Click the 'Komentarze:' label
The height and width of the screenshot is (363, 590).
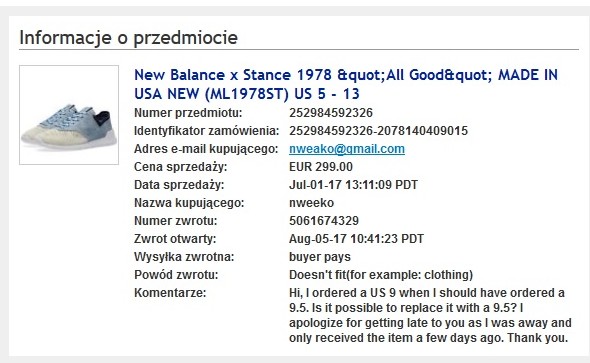click(x=170, y=293)
